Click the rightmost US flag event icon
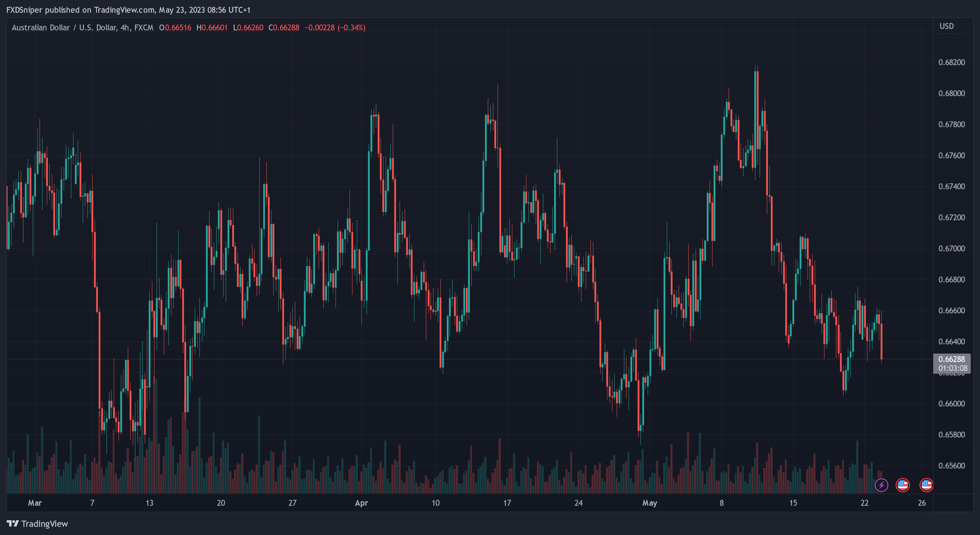The image size is (980, 535). click(x=926, y=485)
